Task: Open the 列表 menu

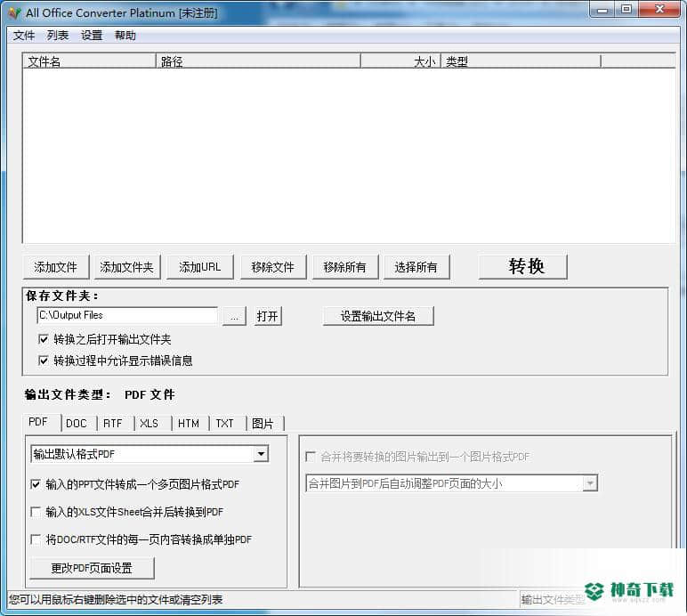Action: [x=58, y=35]
